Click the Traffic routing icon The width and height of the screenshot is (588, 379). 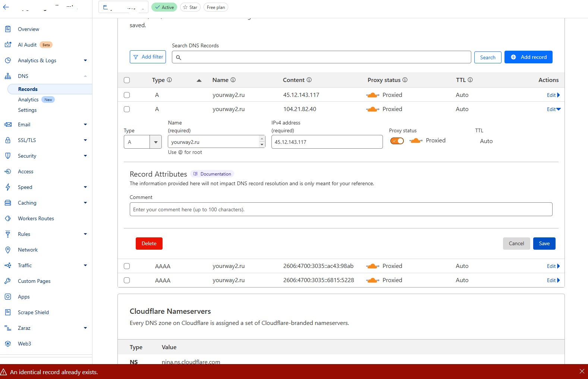coord(8,265)
